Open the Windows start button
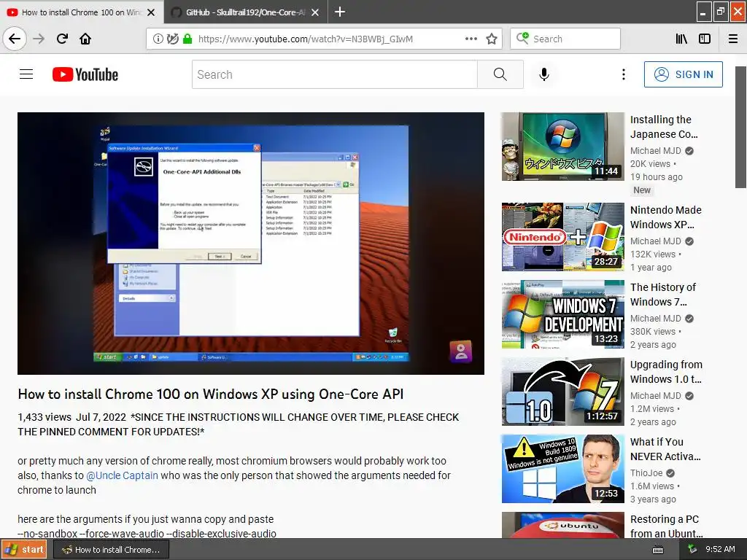Image resolution: width=747 pixels, height=560 pixels. 24,550
